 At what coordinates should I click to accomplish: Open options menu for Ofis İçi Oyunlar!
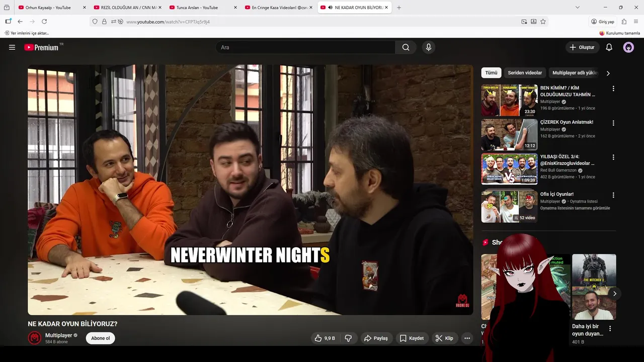click(x=613, y=195)
